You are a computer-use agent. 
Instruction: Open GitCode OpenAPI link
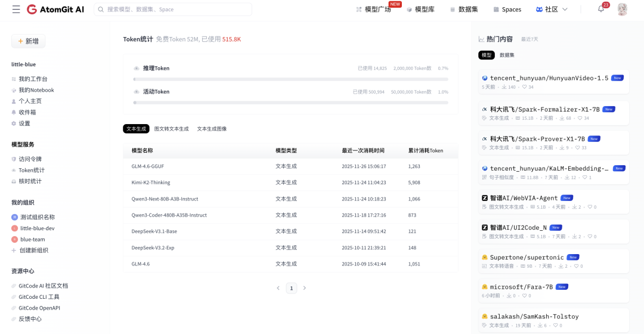pyautogui.click(x=39, y=308)
